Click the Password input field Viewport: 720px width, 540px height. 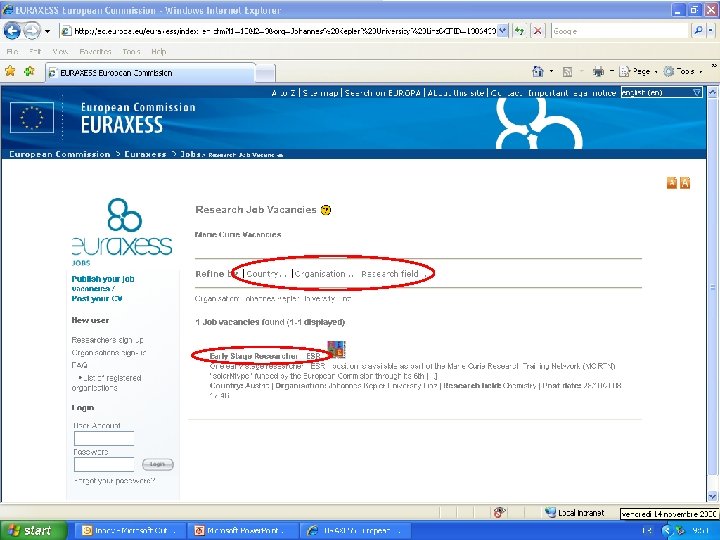tap(104, 465)
